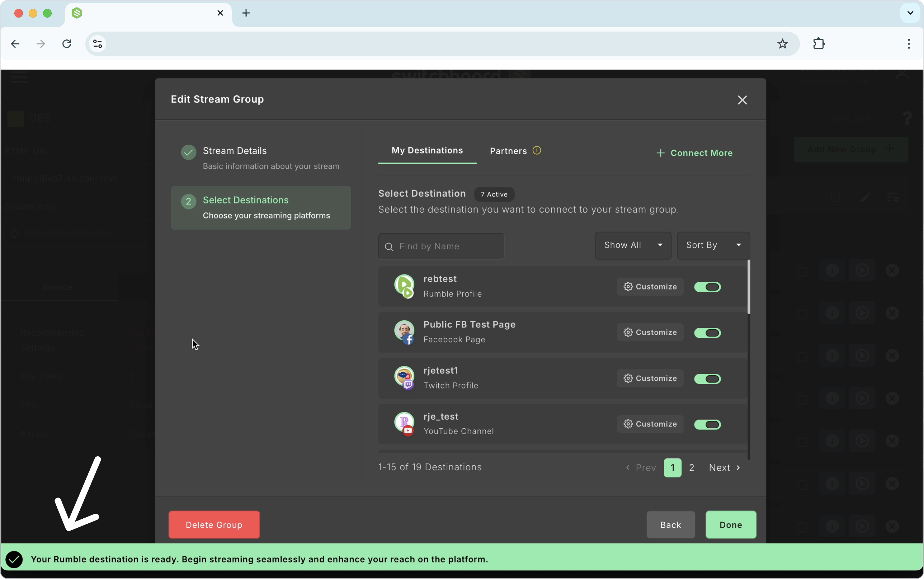The height and width of the screenshot is (579, 924).
Task: Click the Public FB Test Page avatar
Action: [x=404, y=332]
